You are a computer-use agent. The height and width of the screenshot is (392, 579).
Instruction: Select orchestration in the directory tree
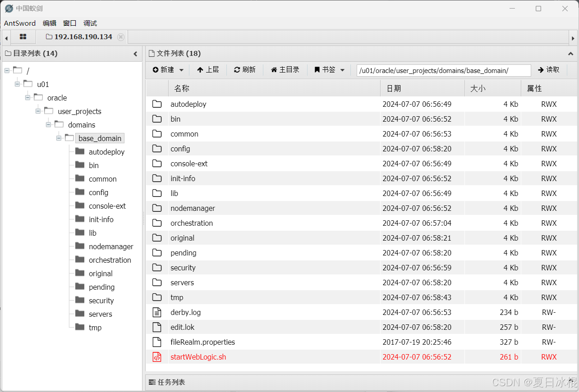click(x=110, y=260)
